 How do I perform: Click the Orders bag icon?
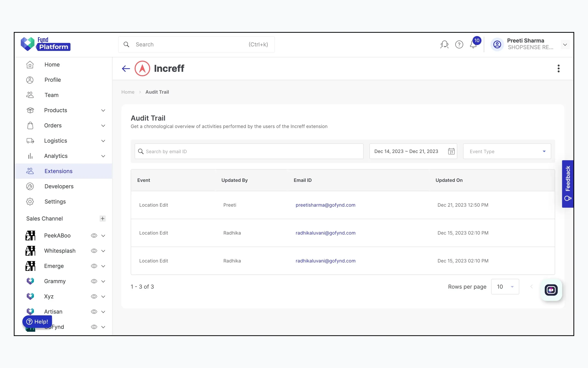30,126
